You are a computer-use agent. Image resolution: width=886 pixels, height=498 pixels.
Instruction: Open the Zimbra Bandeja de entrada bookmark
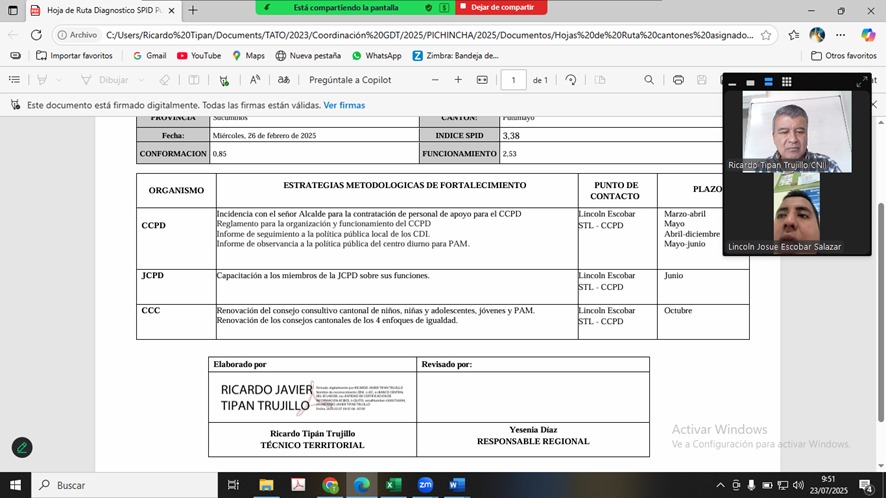[455, 55]
